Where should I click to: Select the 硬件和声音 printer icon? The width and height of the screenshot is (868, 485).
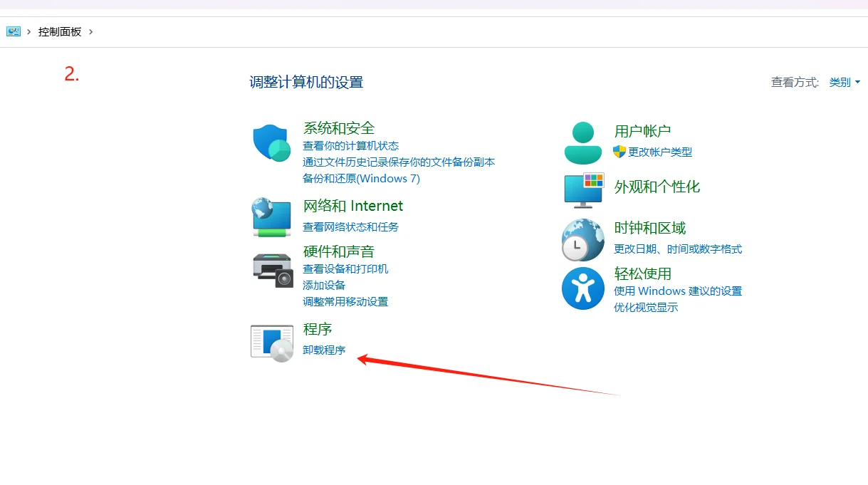(271, 271)
